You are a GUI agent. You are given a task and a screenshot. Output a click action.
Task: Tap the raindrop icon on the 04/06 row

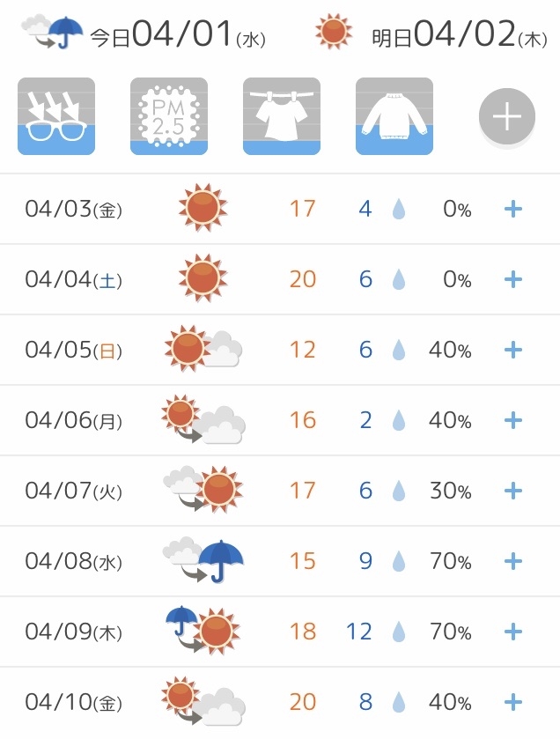[x=399, y=420]
